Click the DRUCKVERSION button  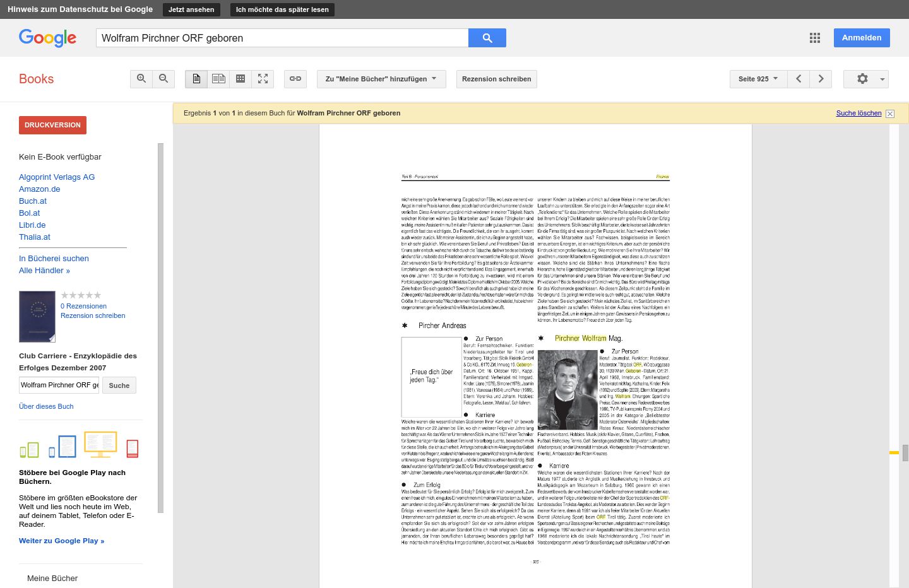tap(52, 125)
